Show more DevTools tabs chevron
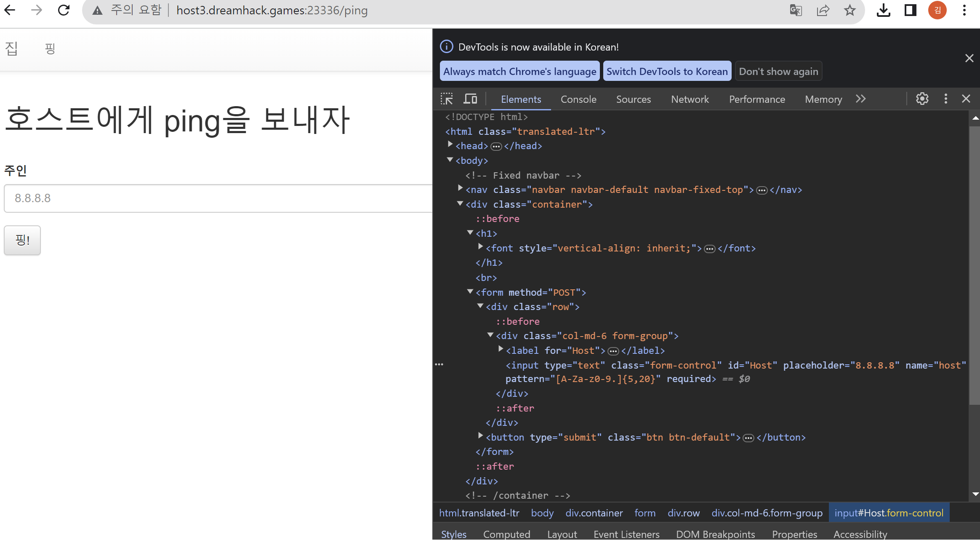 click(860, 99)
